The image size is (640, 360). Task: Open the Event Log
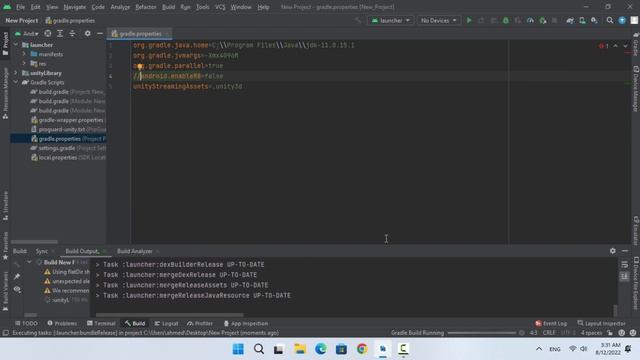551,323
